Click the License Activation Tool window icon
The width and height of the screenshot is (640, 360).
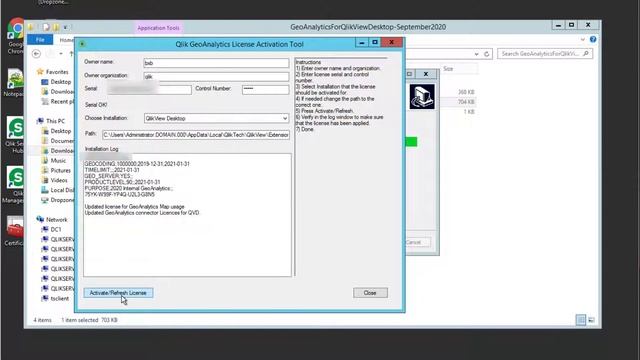[82, 44]
